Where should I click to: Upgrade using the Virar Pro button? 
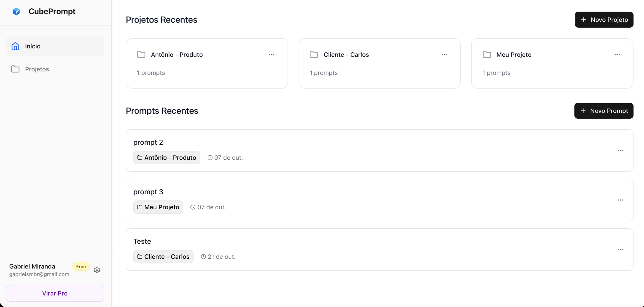[55, 293]
